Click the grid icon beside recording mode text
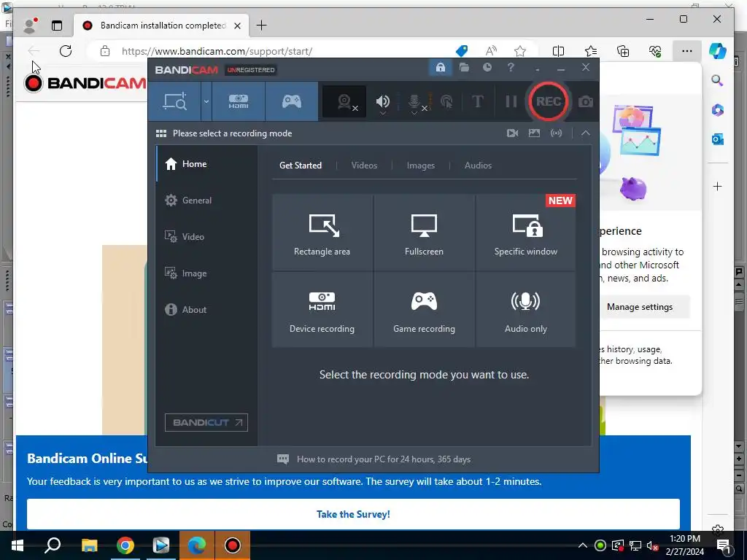 (x=161, y=133)
